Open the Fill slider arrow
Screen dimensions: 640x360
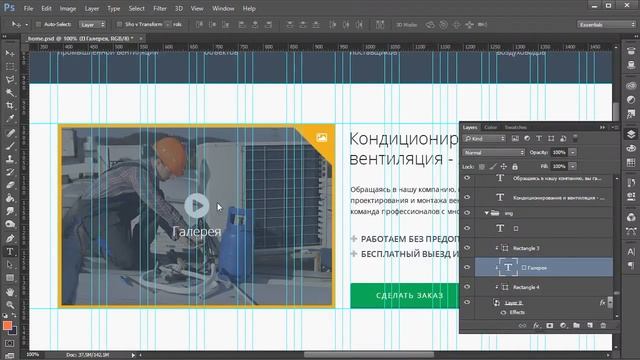(573, 167)
